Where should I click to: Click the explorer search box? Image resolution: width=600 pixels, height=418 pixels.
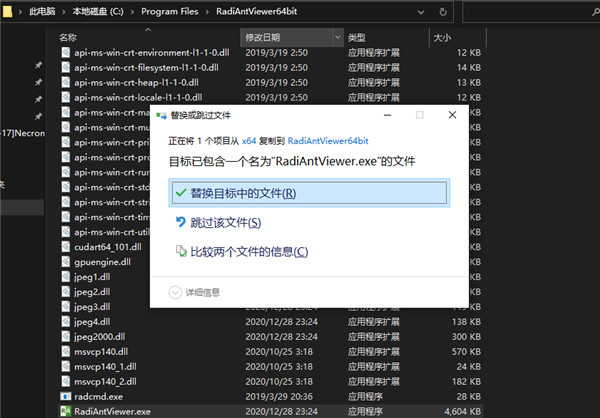(531, 12)
